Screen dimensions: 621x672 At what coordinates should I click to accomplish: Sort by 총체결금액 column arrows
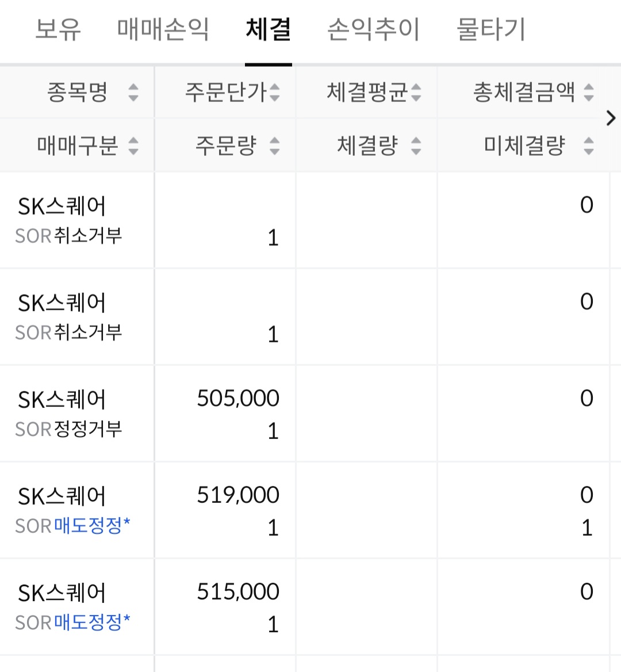[x=589, y=92]
